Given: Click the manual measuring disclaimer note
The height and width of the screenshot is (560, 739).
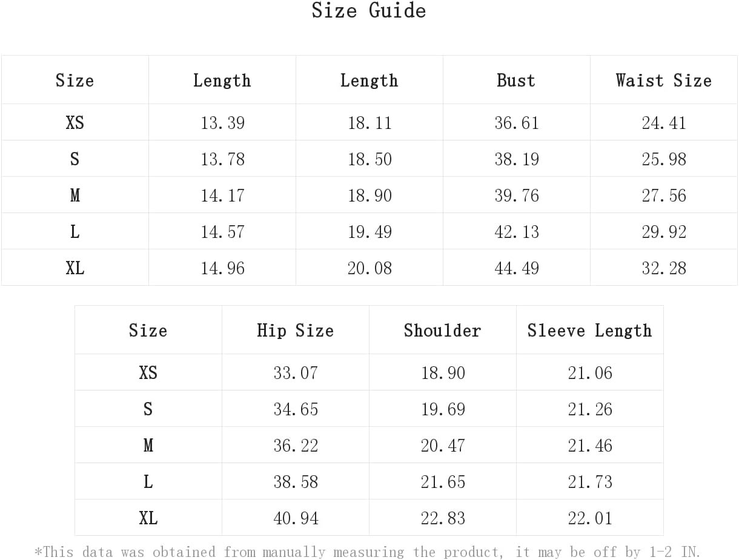Looking at the screenshot, I should point(368,552).
